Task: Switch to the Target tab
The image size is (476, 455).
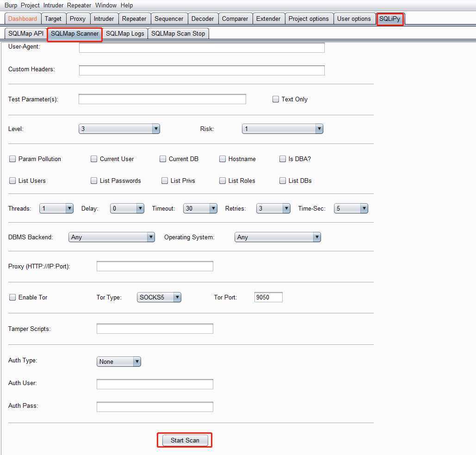Action: (53, 19)
